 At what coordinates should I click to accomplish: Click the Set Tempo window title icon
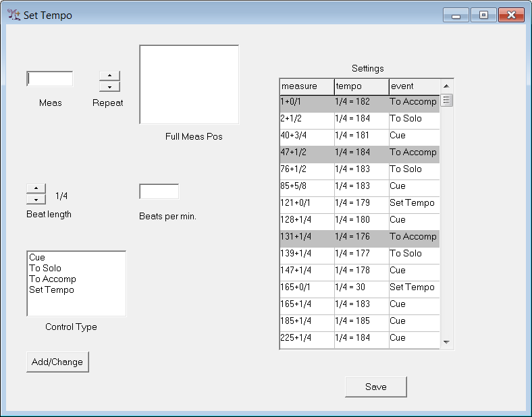point(14,15)
